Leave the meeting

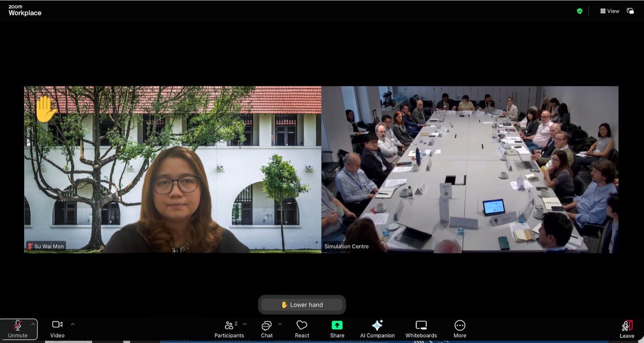[627, 329]
